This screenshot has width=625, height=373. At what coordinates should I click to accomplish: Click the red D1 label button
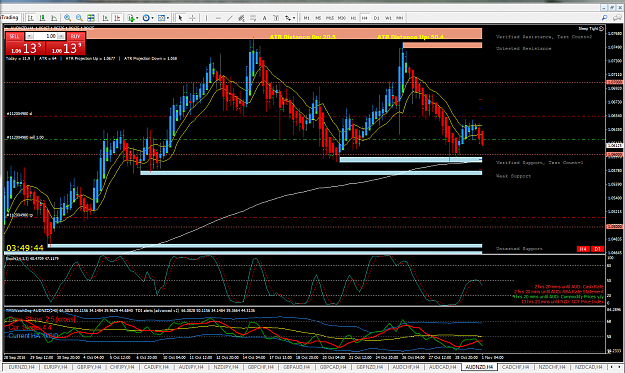597,249
